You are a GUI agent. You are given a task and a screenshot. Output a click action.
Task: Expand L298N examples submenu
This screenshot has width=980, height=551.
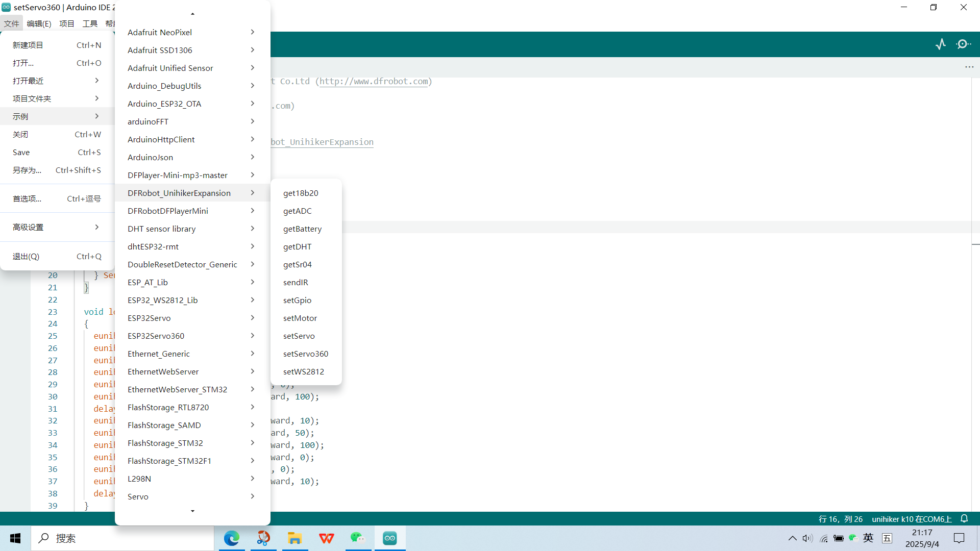pyautogui.click(x=192, y=479)
